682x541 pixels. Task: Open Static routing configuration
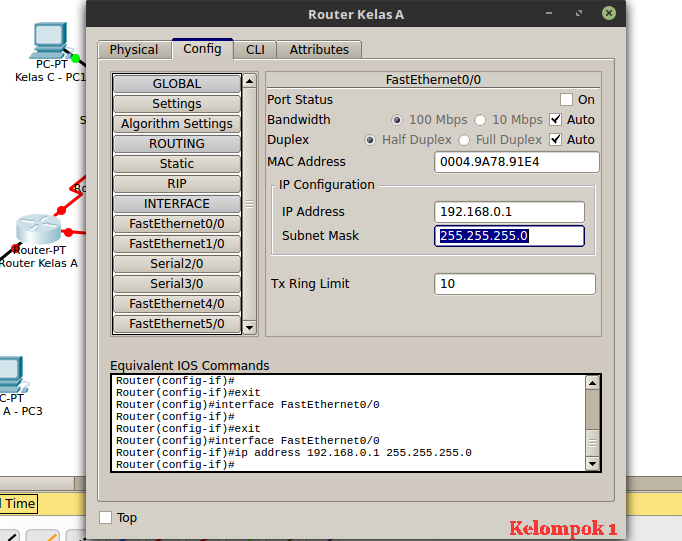pyautogui.click(x=177, y=164)
